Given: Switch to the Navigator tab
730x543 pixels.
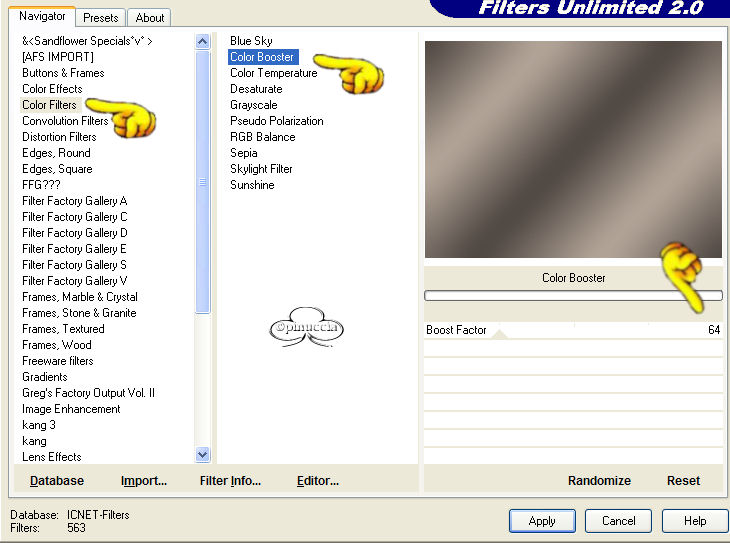Looking at the screenshot, I should point(42,17).
